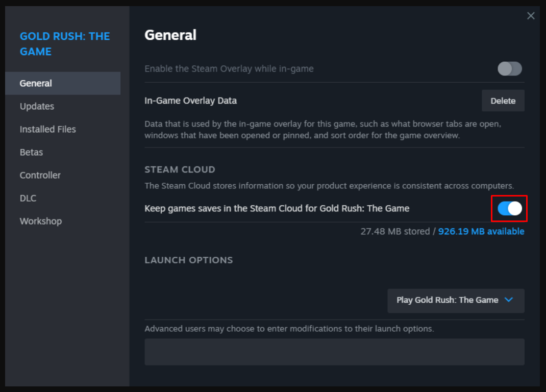Screen dimensions: 546x392
Task: Toggle Enable the Steam Overlay while in-game
Action: (x=509, y=68)
